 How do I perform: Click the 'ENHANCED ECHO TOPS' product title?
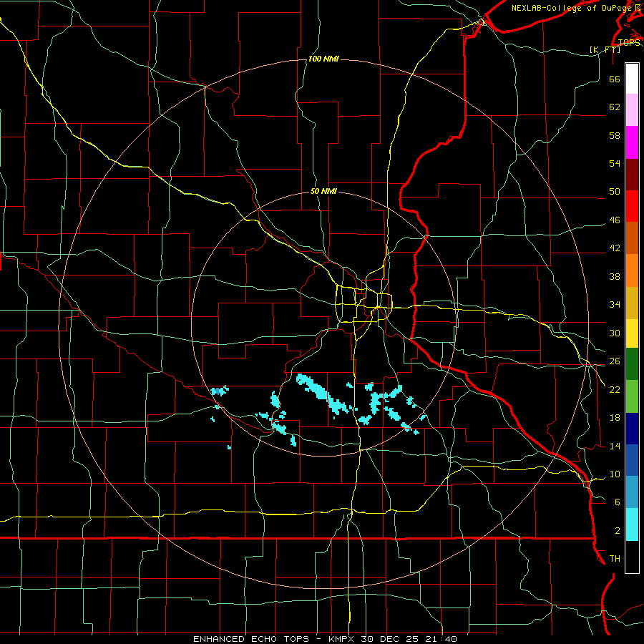(x=251, y=639)
